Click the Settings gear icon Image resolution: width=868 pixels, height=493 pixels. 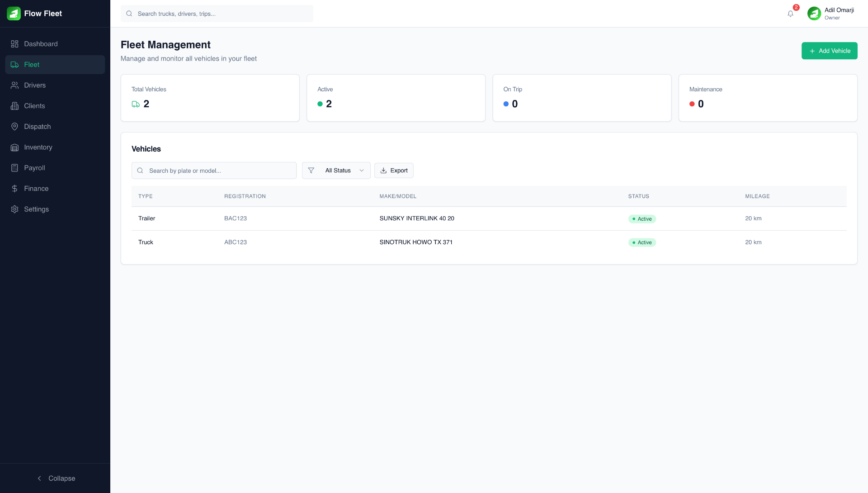coord(14,209)
